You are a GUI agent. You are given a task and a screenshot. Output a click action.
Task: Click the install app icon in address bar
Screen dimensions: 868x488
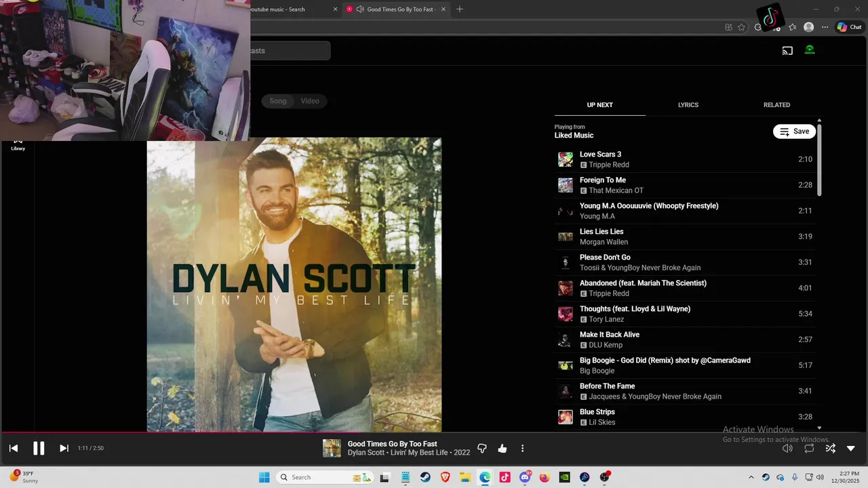(728, 27)
